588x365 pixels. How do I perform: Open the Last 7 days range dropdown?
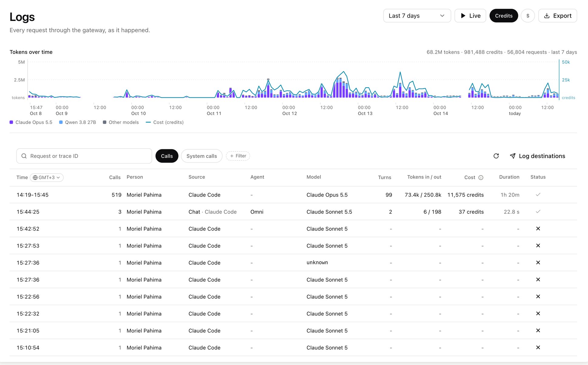point(417,16)
